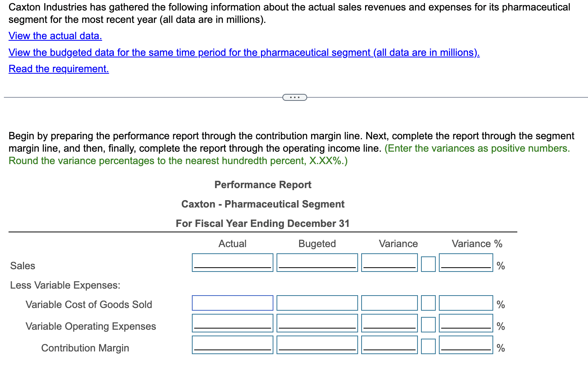Expand the collapsed section ellipsis button

point(295,97)
